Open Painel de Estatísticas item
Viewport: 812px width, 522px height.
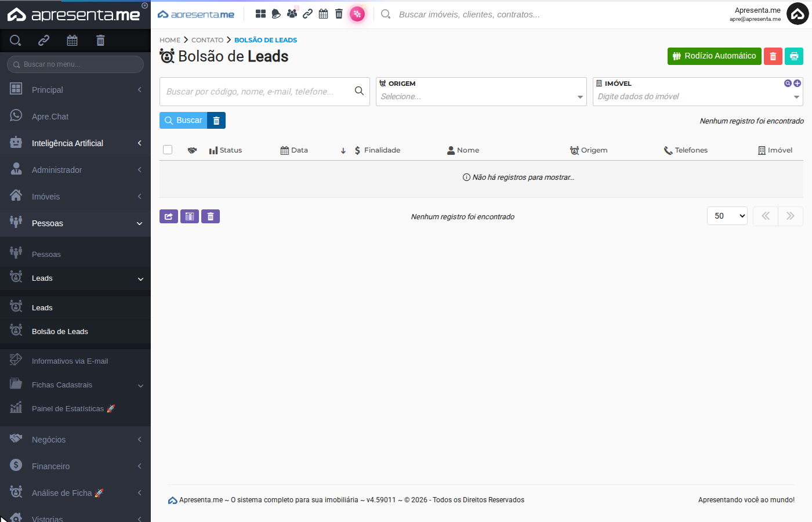click(75, 409)
